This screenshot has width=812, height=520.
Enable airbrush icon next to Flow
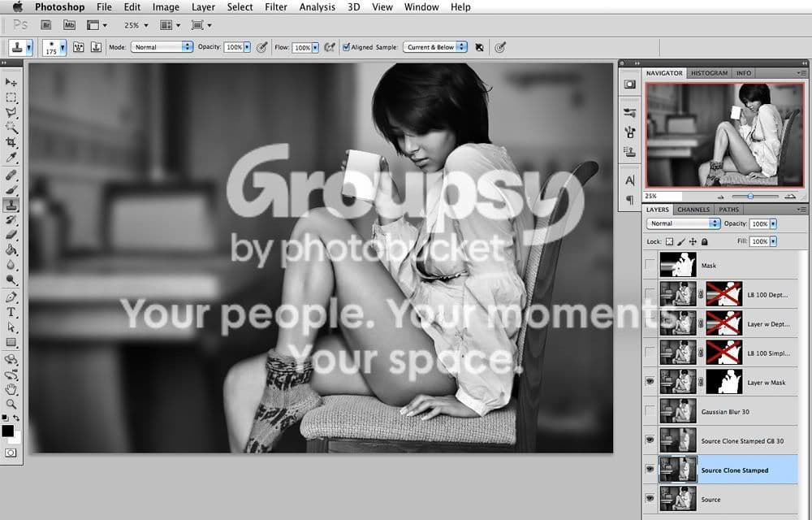(330, 47)
